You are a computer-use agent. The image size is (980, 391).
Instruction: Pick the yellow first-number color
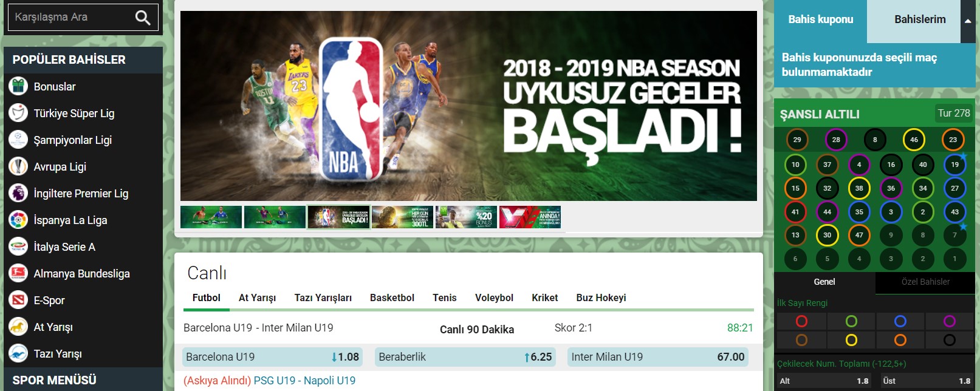click(851, 340)
